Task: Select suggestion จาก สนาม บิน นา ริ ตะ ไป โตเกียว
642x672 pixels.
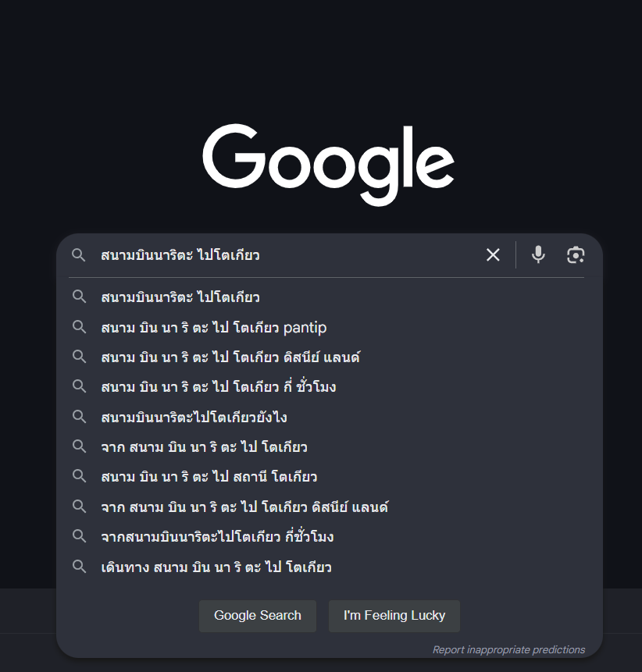Action: coord(204,446)
